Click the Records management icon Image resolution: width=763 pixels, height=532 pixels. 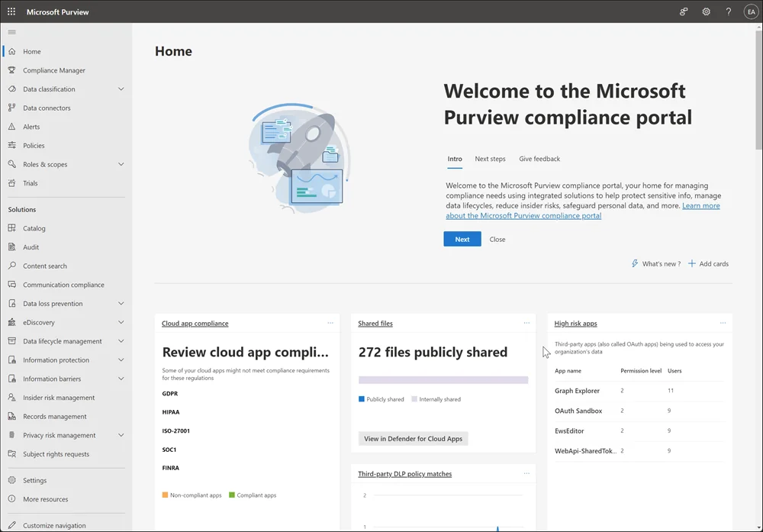tap(12, 416)
